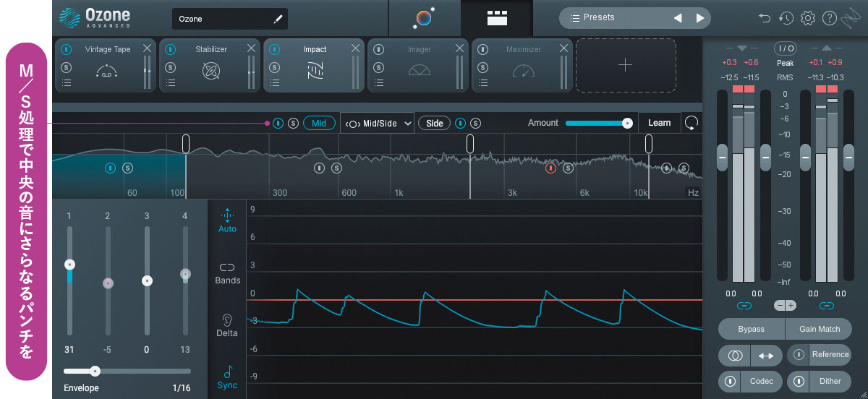Viewport: 868px width, 399px height.
Task: Toggle Dither power button
Action: [x=799, y=381]
